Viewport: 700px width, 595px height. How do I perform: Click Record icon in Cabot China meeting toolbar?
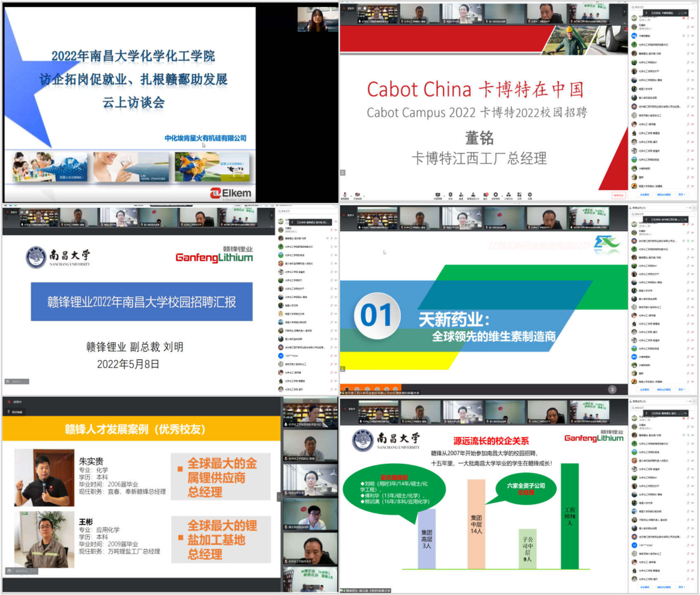495,195
